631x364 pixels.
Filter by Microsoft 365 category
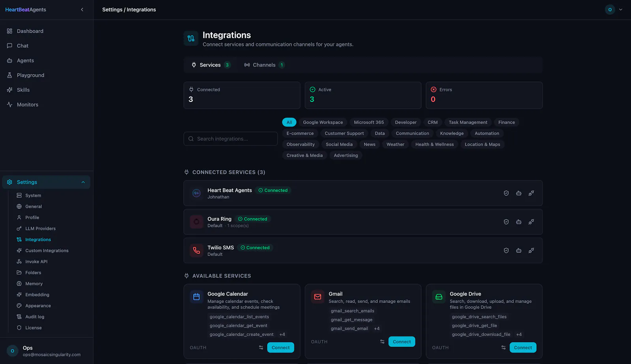point(369,122)
